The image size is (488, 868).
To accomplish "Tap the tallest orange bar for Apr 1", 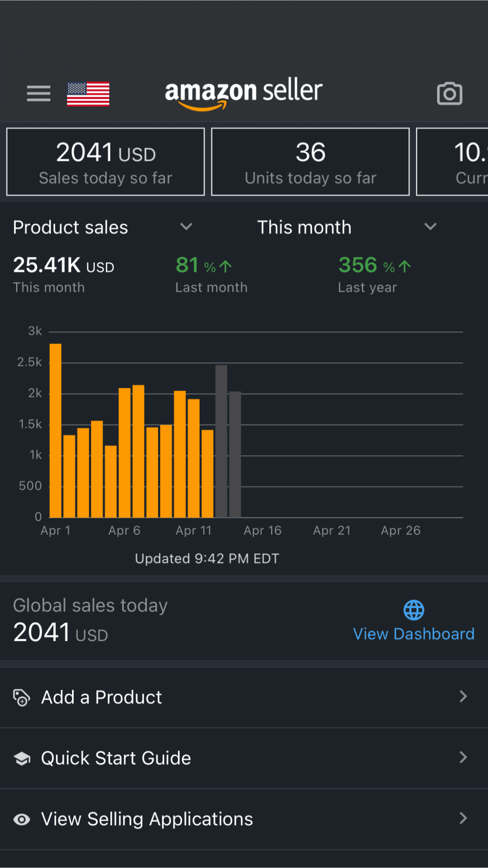I will click(x=55, y=430).
